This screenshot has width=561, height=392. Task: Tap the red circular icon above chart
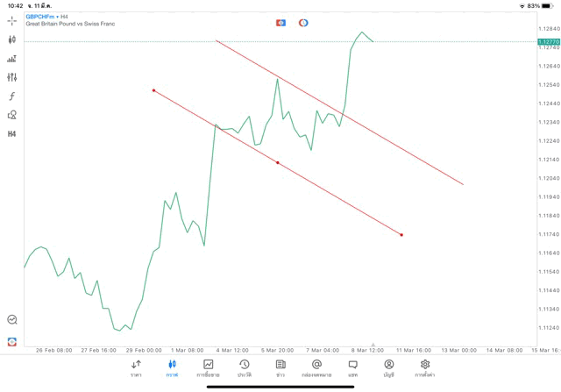[x=303, y=23]
